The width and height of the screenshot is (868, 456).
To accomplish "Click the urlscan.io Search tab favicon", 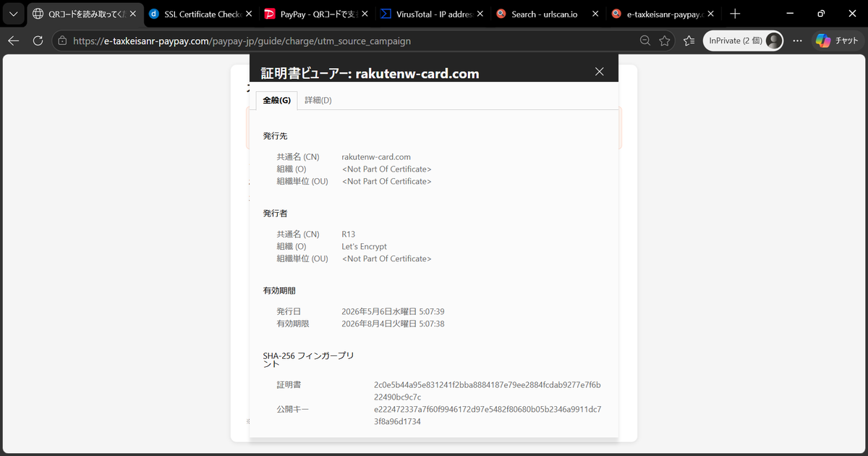I will pos(501,14).
